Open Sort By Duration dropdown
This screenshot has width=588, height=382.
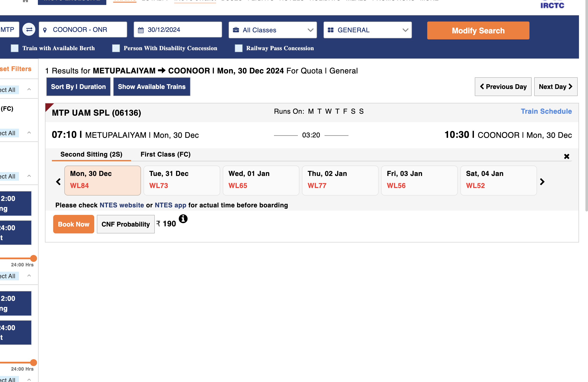[78, 87]
